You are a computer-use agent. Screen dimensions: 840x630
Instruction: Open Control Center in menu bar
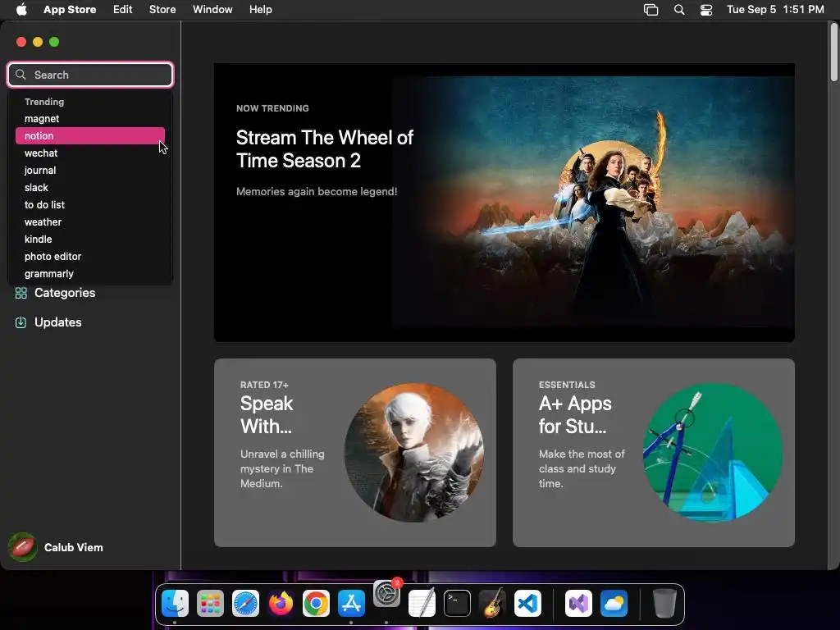(706, 9)
